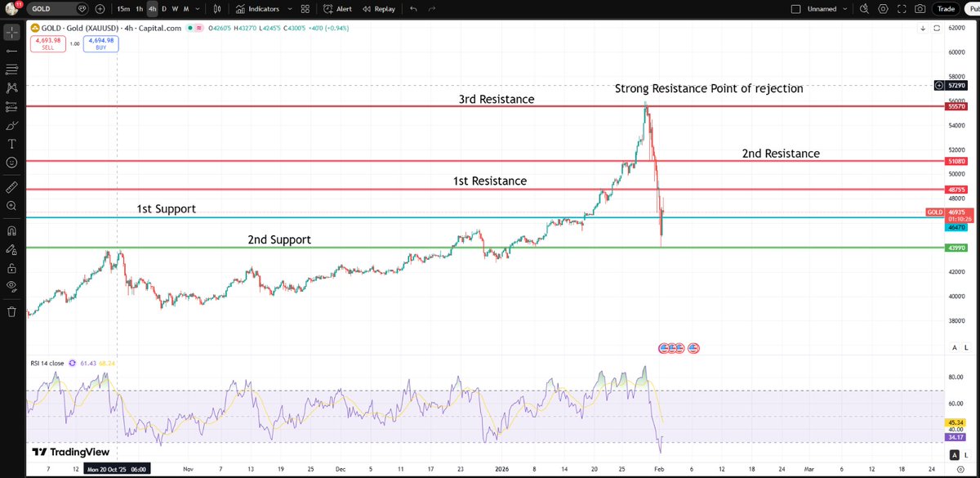Switch to the W weekly timeframe
980x478 pixels.
pos(175,9)
